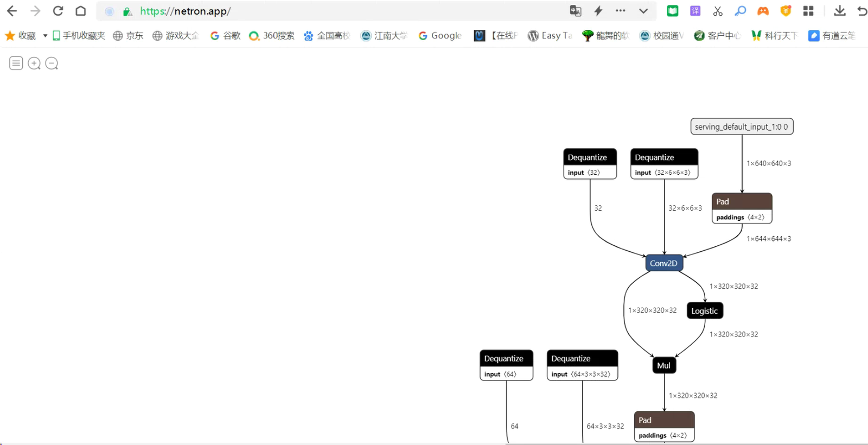Click paddings (4×2) row of lower Pad

(665, 435)
